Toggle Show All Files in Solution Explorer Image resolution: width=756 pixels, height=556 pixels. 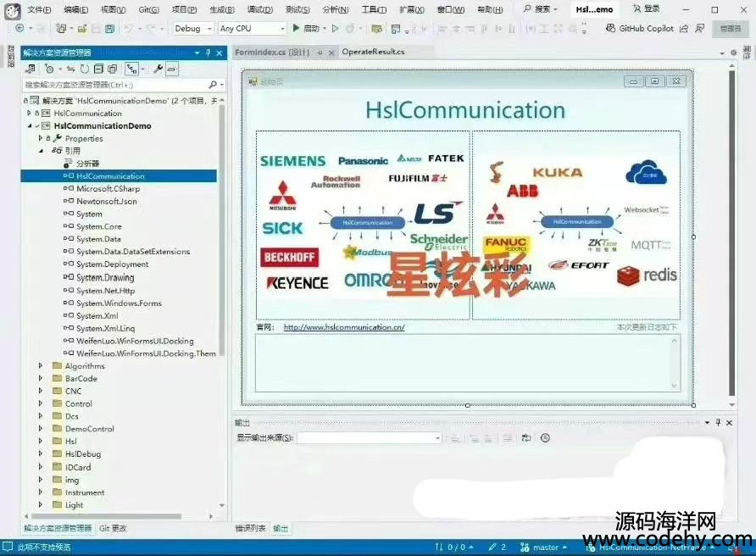point(113,69)
